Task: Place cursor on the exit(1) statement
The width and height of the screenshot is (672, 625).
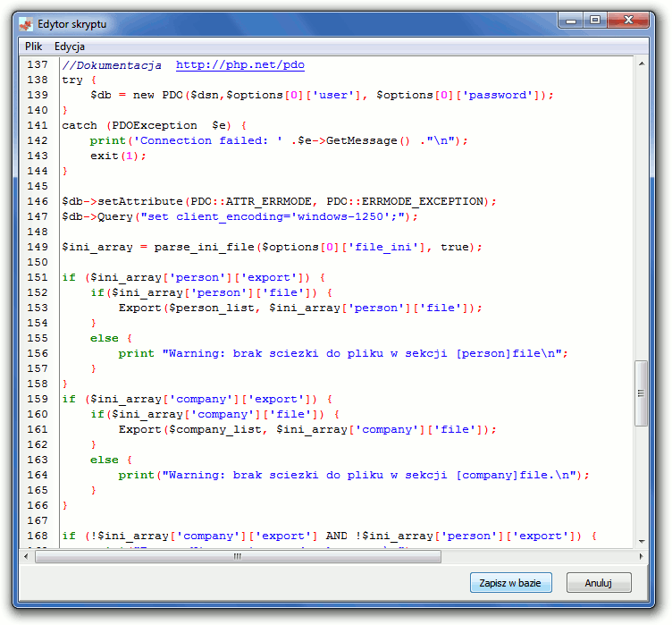Action: (x=117, y=156)
